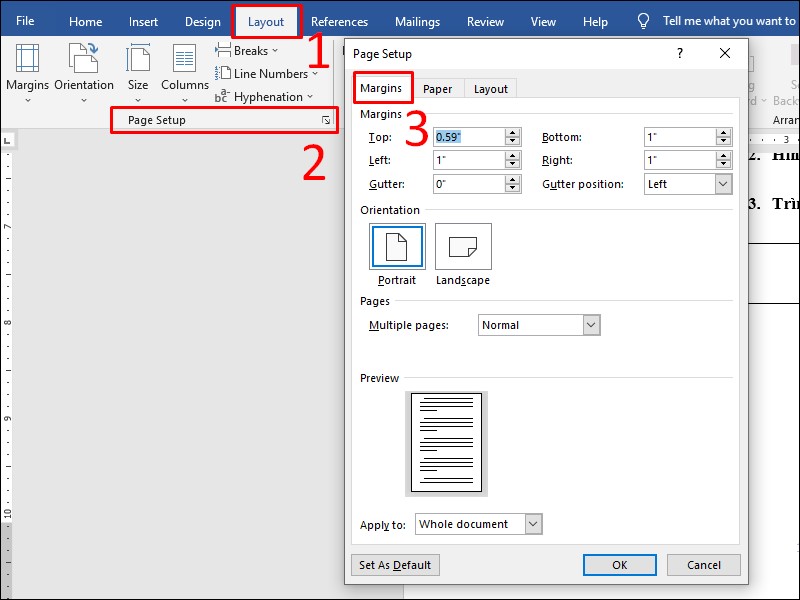The height and width of the screenshot is (600, 800).
Task: Click the Page Setup dialog launcher
Action: coord(326,120)
